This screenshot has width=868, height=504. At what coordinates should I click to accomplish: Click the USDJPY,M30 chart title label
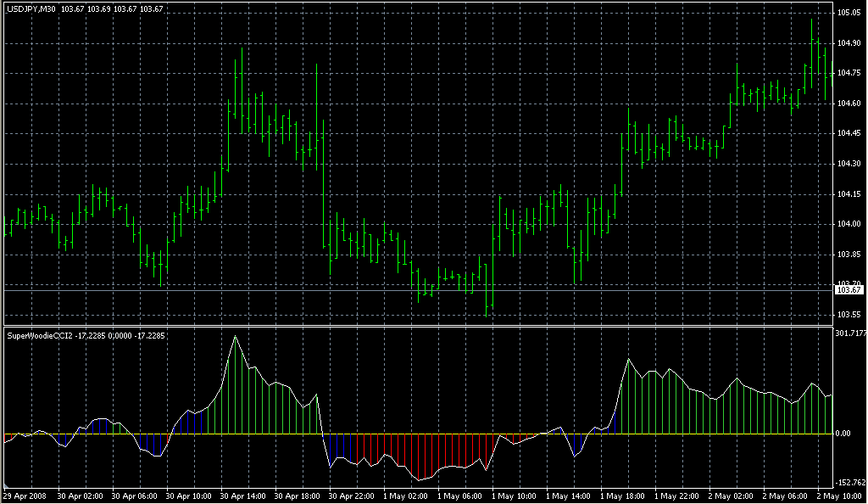32,8
